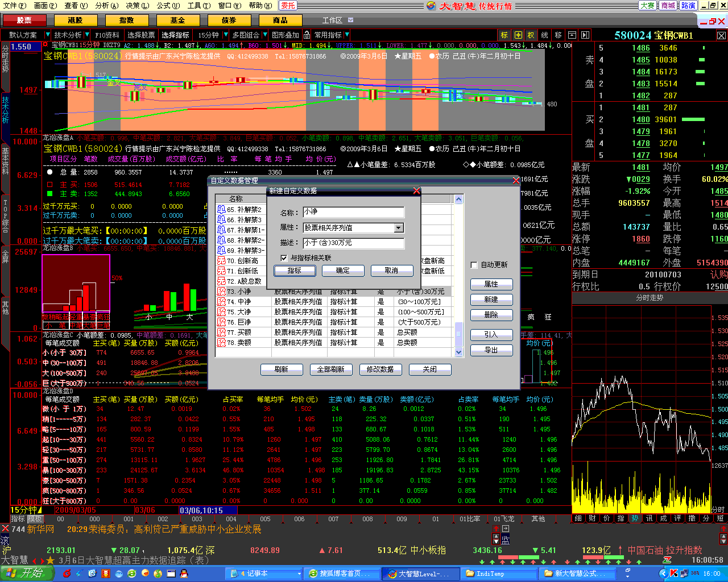Open the 帮助(H) menu
728x582 pixels.
260,6
